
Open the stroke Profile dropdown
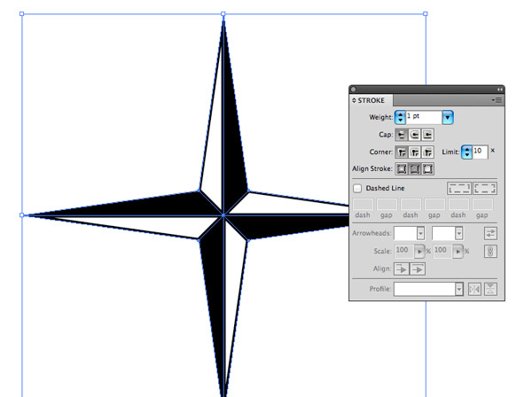[458, 289]
